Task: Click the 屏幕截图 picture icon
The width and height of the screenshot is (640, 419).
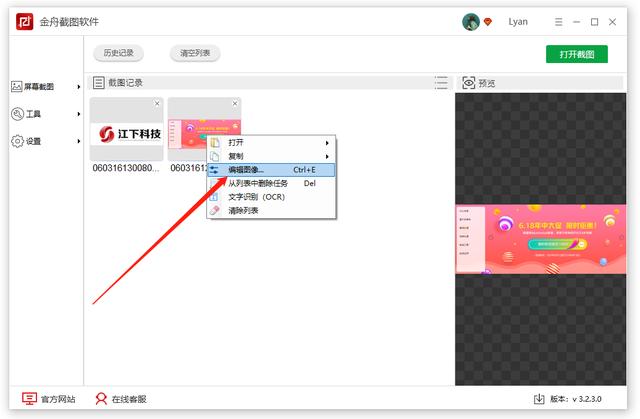Action: pyautogui.click(x=16, y=86)
